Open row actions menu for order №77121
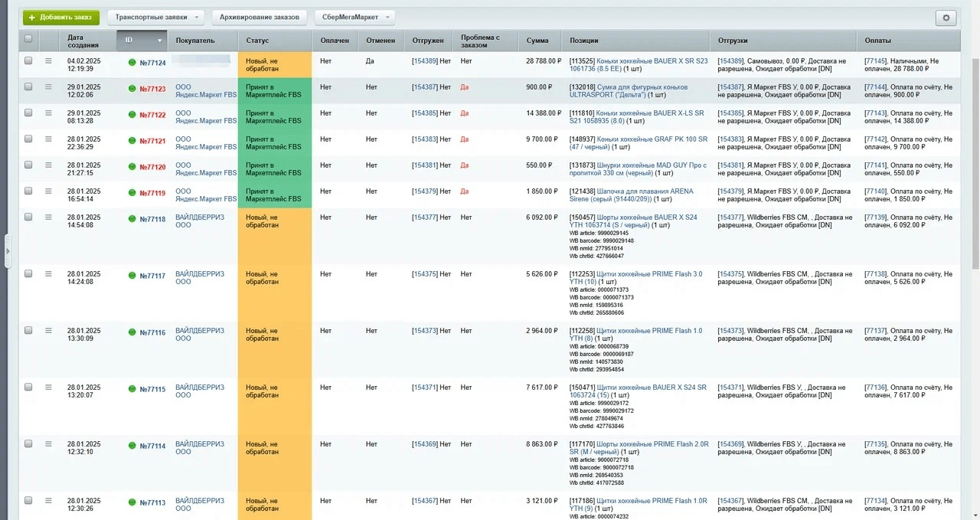980x520 pixels. (49, 139)
